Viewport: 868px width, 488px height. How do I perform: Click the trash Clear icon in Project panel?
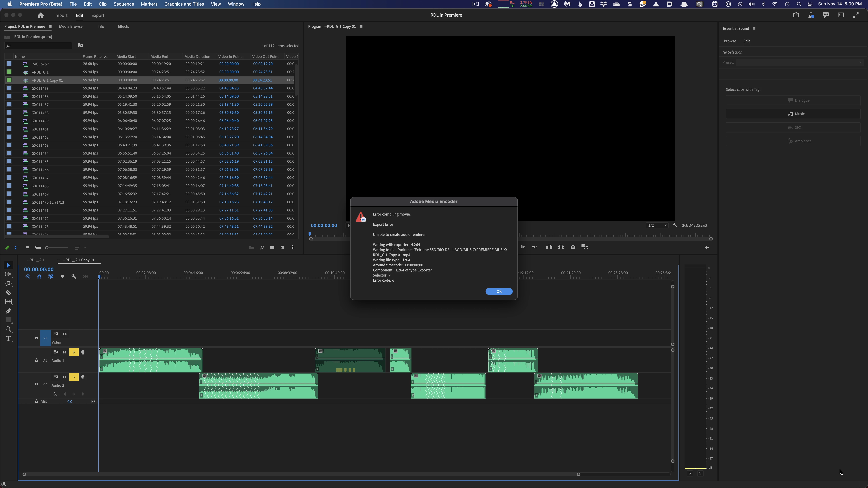[292, 248]
